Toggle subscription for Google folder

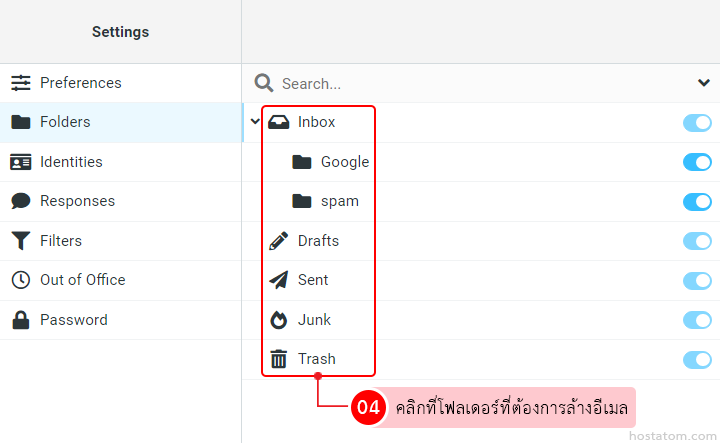[x=696, y=162]
